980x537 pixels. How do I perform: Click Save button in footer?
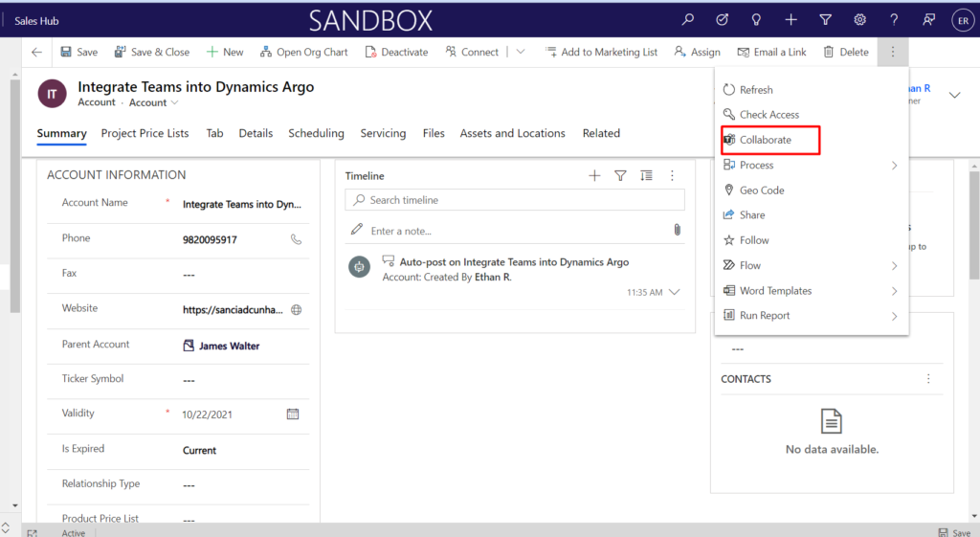point(954,532)
